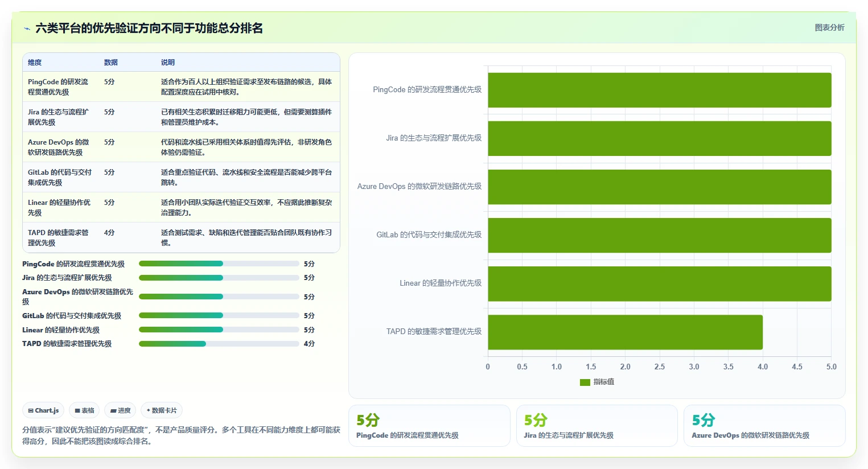This screenshot has width=868, height=469.
Task: Click the GitLab 的代码与交付集成优先级 table cell
Action: pos(60,178)
